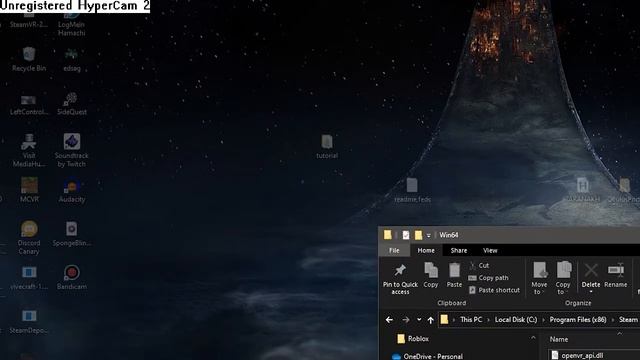Screen dimensions: 640x360
Task: Launch the SideQuest desktop shortcut
Action: tap(72, 103)
